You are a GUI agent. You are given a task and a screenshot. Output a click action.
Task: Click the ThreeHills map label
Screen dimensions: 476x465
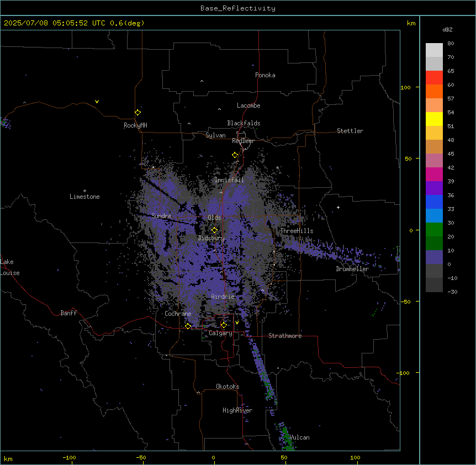click(297, 231)
